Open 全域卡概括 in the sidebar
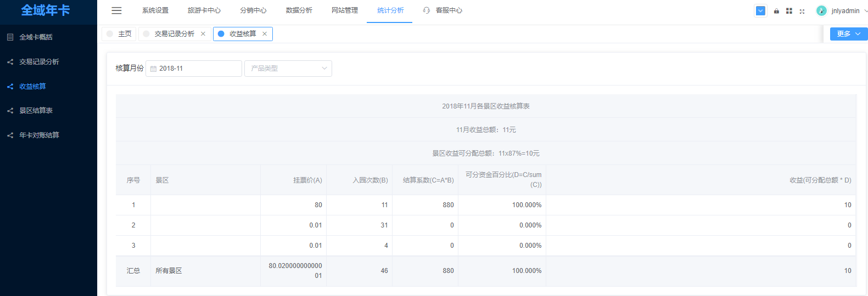Image resolution: width=868 pixels, height=296 pixels. tap(36, 37)
